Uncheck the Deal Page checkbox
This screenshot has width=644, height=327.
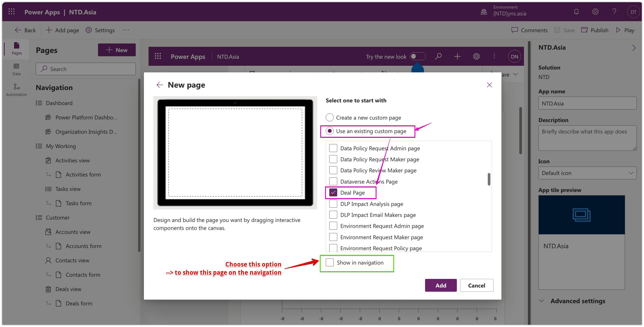click(333, 192)
